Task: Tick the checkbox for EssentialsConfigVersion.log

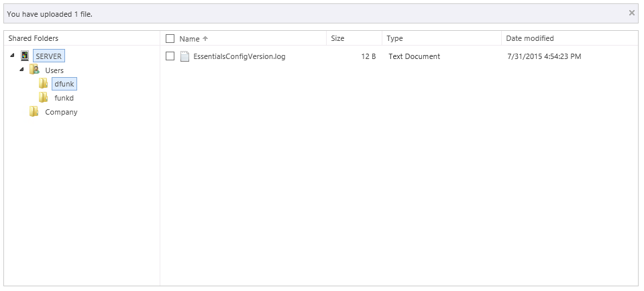Action: click(x=170, y=56)
